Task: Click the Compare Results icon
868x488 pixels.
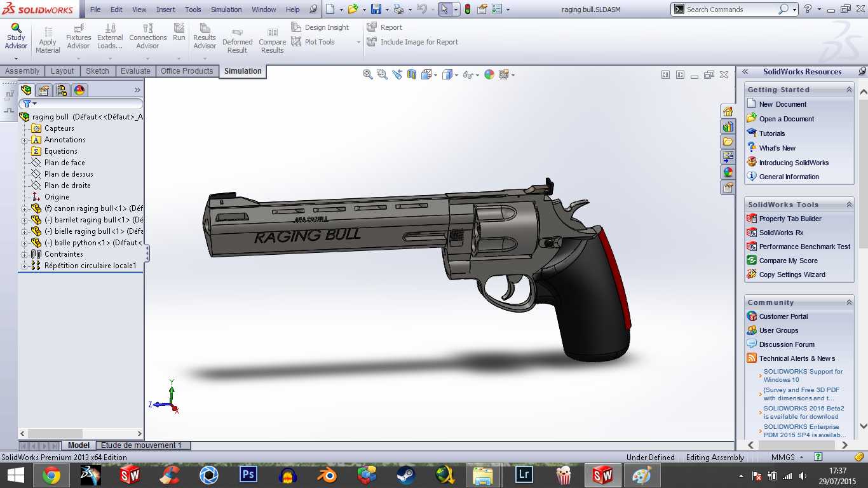Action: 272,41
